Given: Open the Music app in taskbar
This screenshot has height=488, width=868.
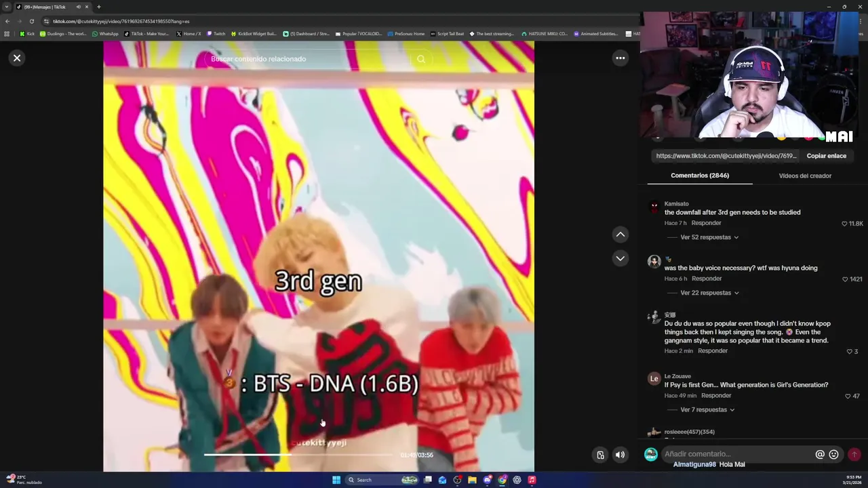Looking at the screenshot, I should click(x=532, y=480).
